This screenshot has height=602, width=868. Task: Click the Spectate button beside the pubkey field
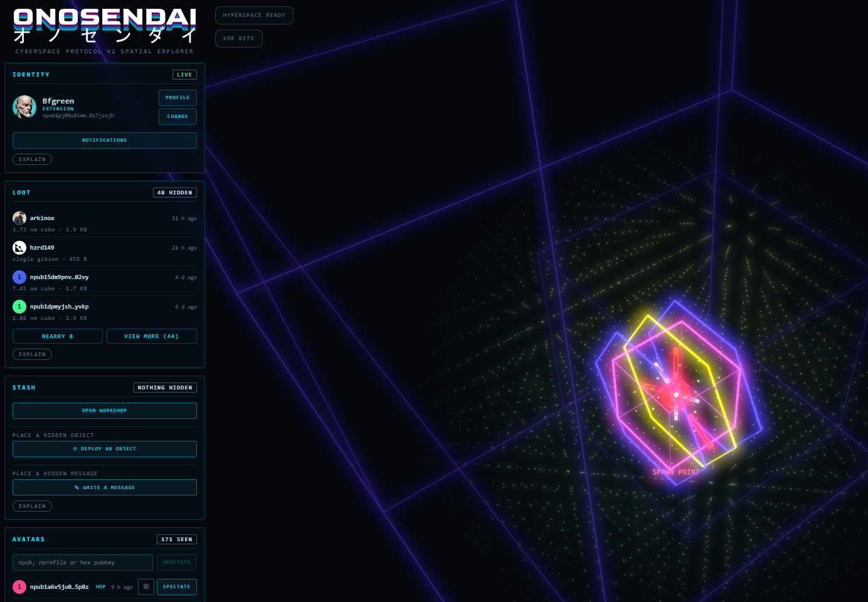click(177, 562)
